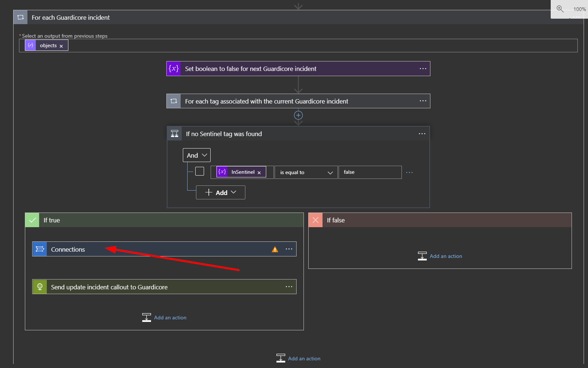Screen dimensions: 588x368
Task: Click the objects dynamic content token
Action: coord(46,45)
